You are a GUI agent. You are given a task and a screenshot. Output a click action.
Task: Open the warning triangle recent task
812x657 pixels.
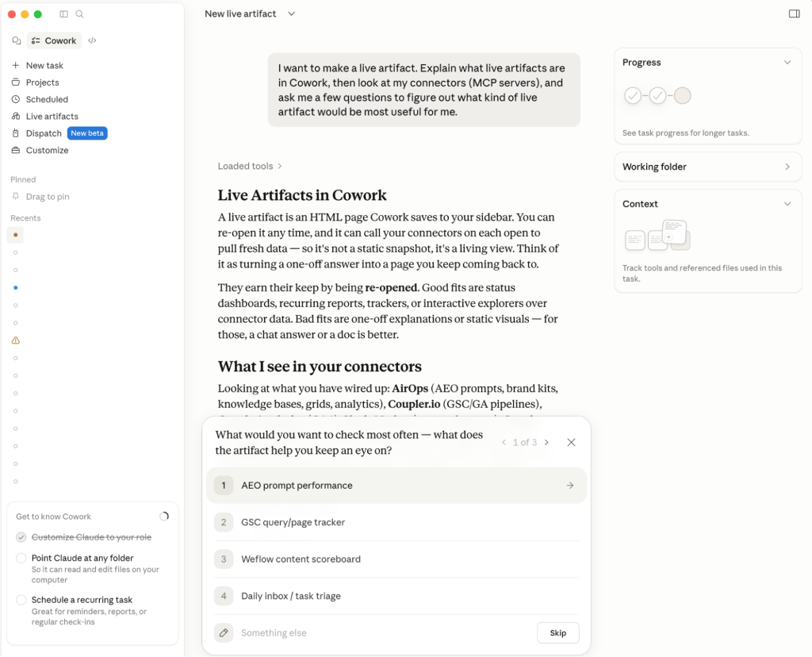pos(16,340)
